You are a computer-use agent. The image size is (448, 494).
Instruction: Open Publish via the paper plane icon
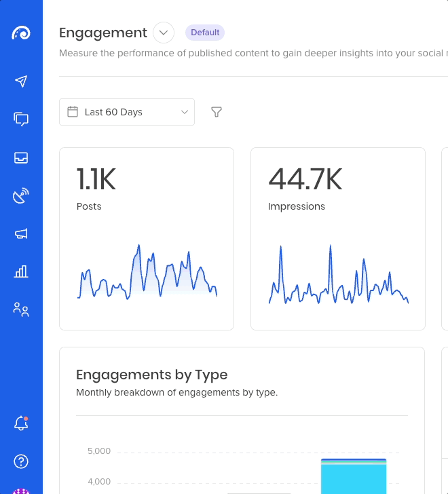pyautogui.click(x=21, y=81)
